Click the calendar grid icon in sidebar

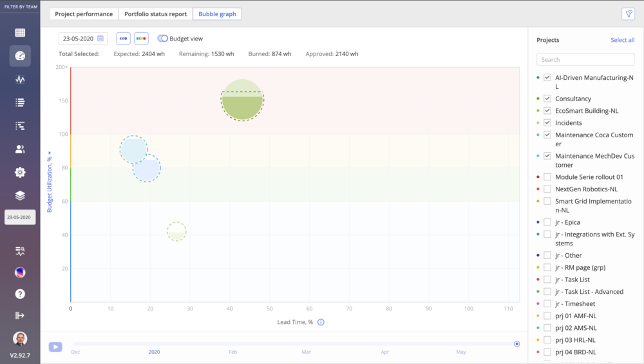tap(20, 33)
